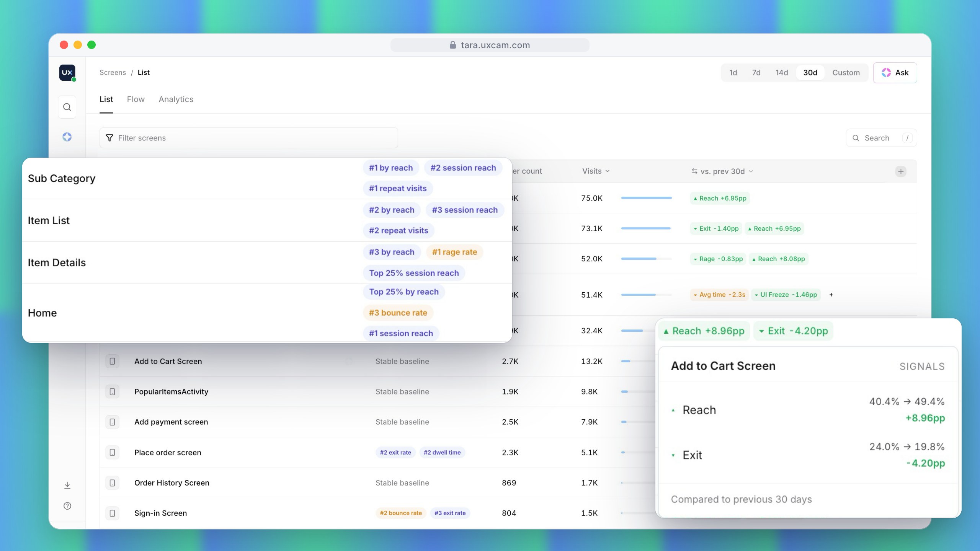
Task: Switch to the Analytics tab
Action: (176, 99)
